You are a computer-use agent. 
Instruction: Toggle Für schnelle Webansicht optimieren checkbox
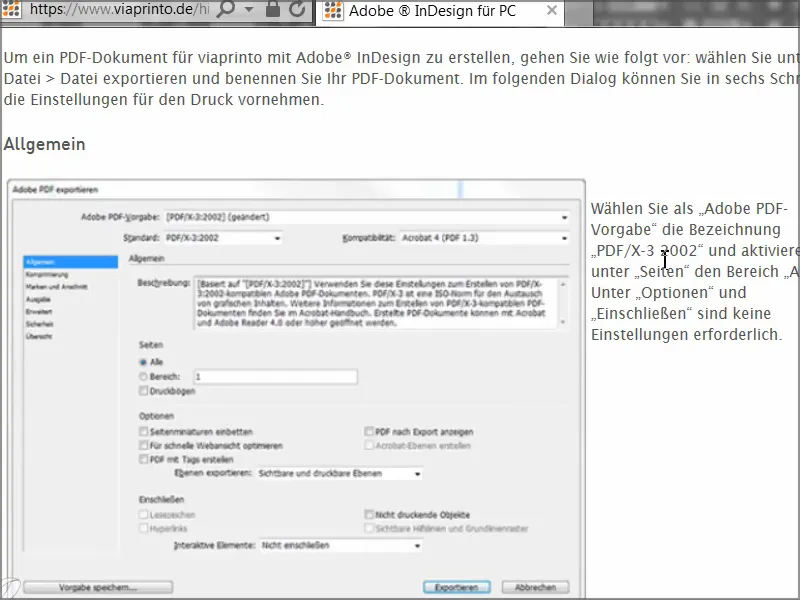coord(144,445)
